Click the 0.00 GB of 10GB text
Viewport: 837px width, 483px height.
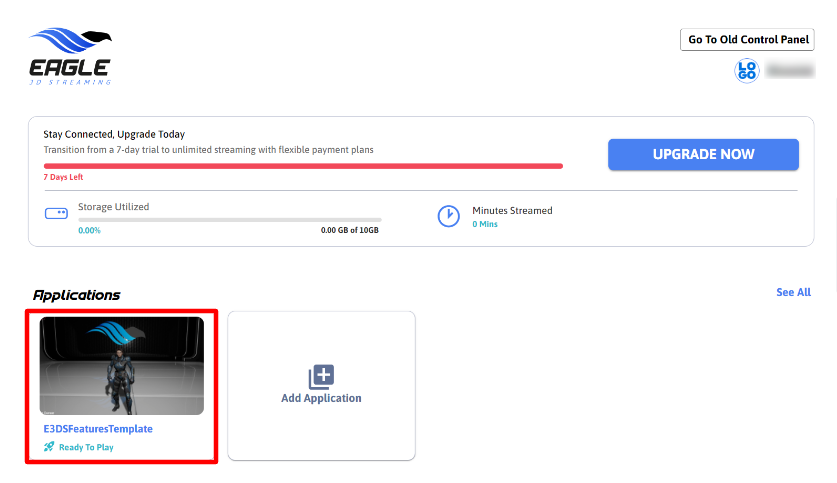349,230
